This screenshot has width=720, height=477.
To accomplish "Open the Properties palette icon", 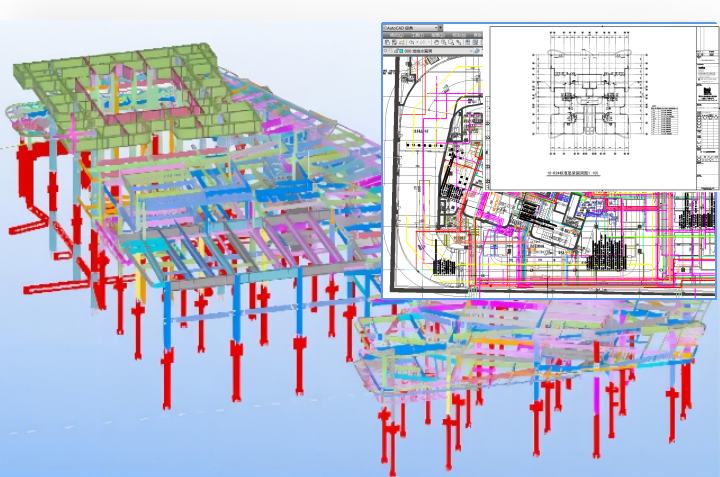I will coord(467,42).
